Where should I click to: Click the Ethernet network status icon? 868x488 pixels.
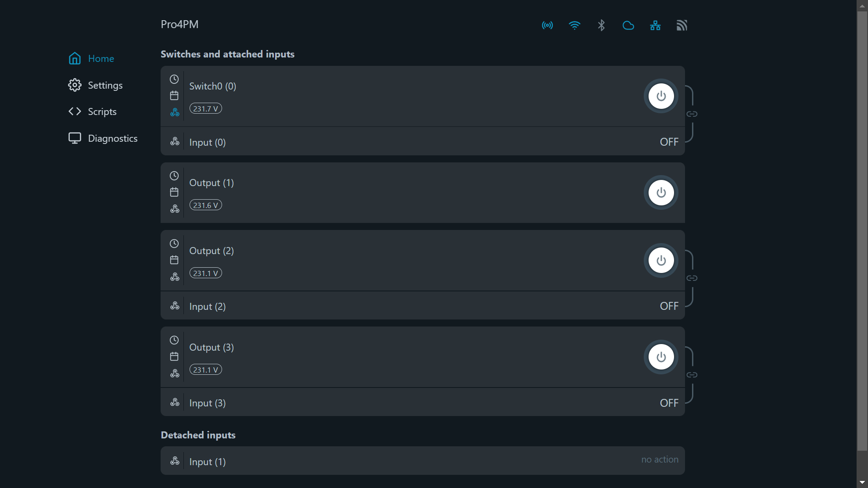click(x=655, y=25)
